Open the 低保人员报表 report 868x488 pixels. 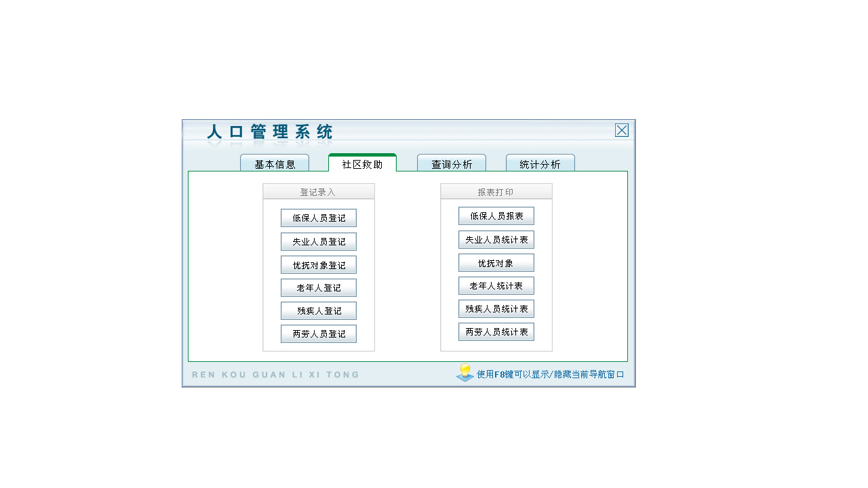click(x=496, y=216)
